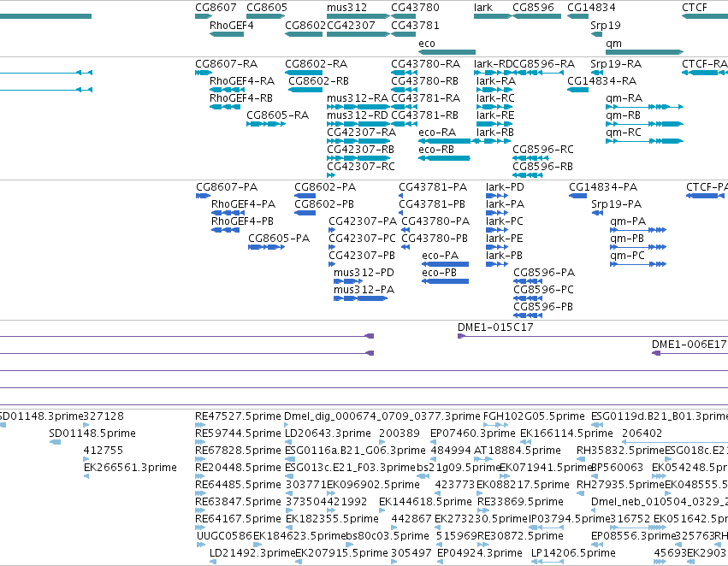
Task: Click the CG8596-RC transcript label
Action: coord(542,150)
